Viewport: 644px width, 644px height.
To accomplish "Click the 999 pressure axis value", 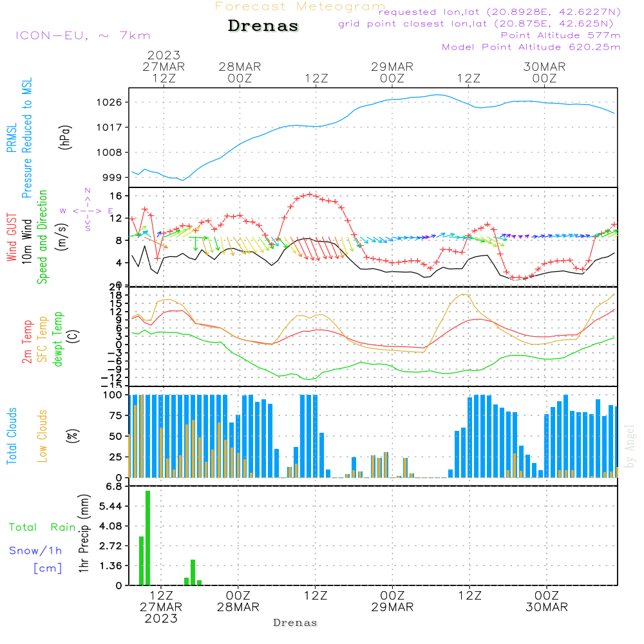I will [112, 178].
